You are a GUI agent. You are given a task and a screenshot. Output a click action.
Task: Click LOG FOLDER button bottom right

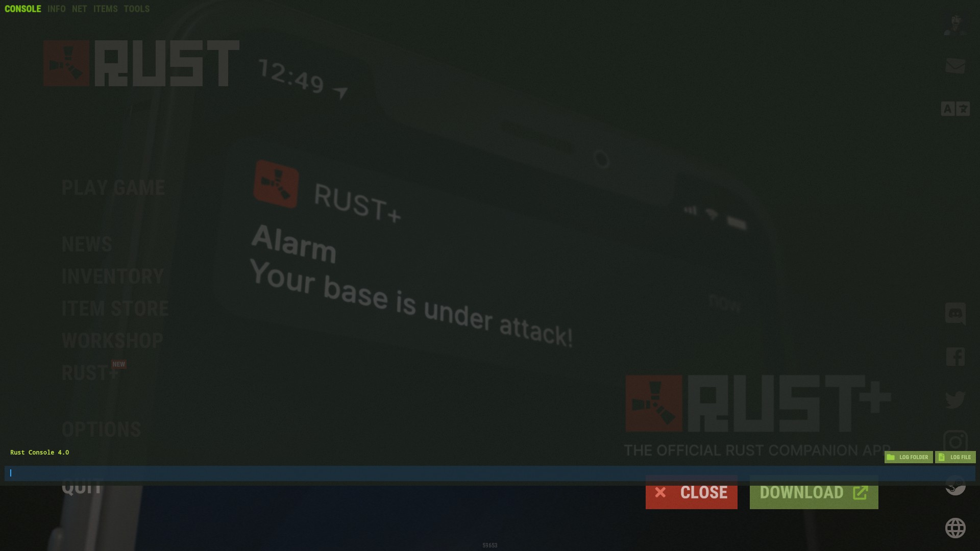tap(908, 457)
